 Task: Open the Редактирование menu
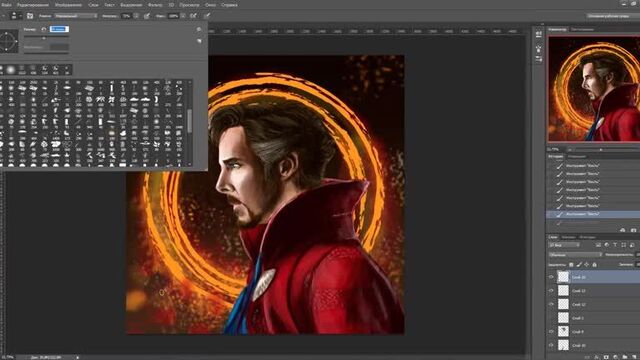point(33,5)
